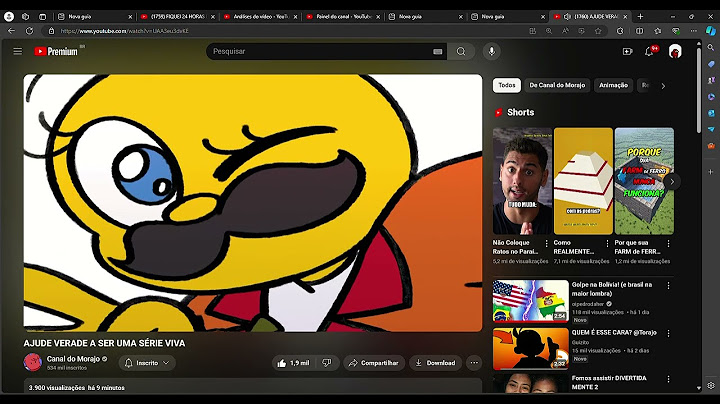Open the Create video button
This screenshot has width=720, height=404.
pos(627,51)
